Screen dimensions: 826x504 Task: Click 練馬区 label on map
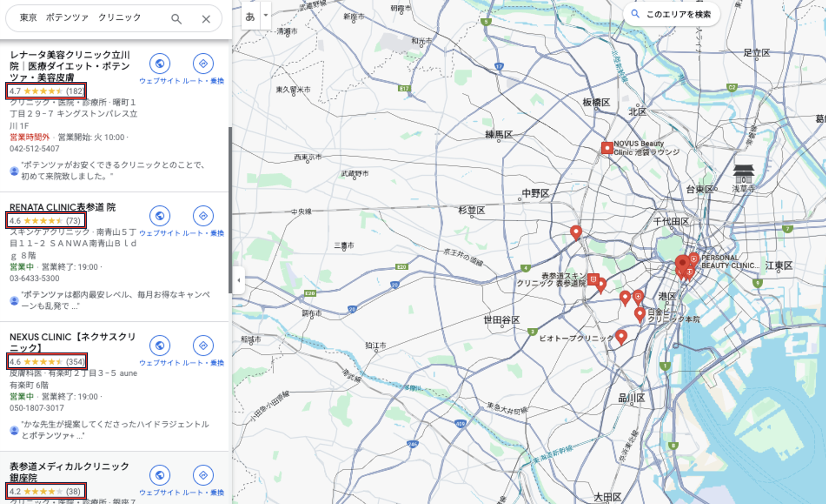(x=499, y=135)
